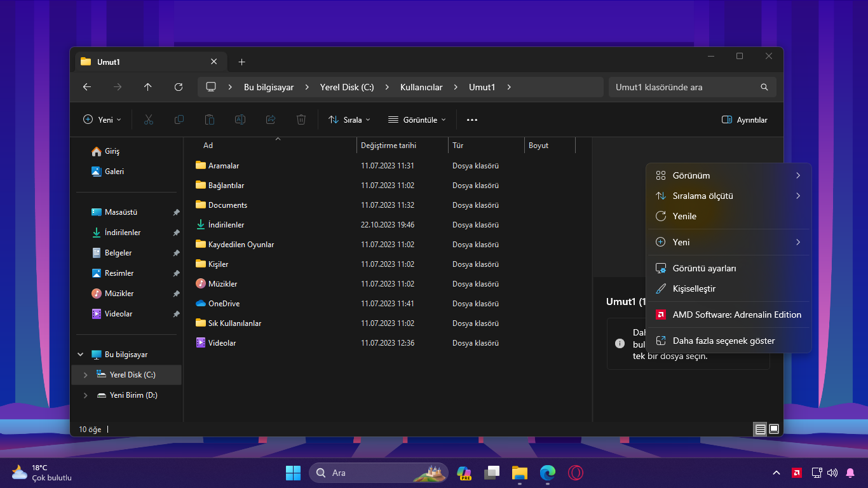868x488 pixels.
Task: Click Yerel Disk (C:) breadcrumb
Action: tap(347, 87)
